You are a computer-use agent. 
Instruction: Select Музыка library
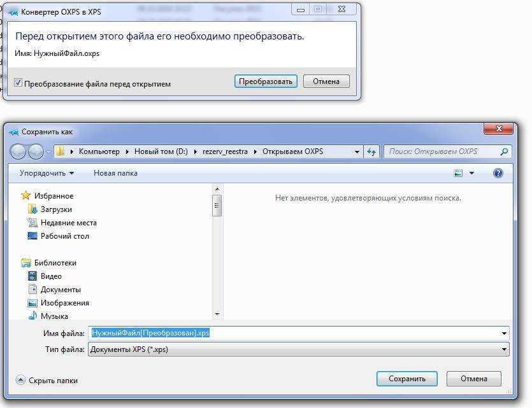click(x=54, y=316)
